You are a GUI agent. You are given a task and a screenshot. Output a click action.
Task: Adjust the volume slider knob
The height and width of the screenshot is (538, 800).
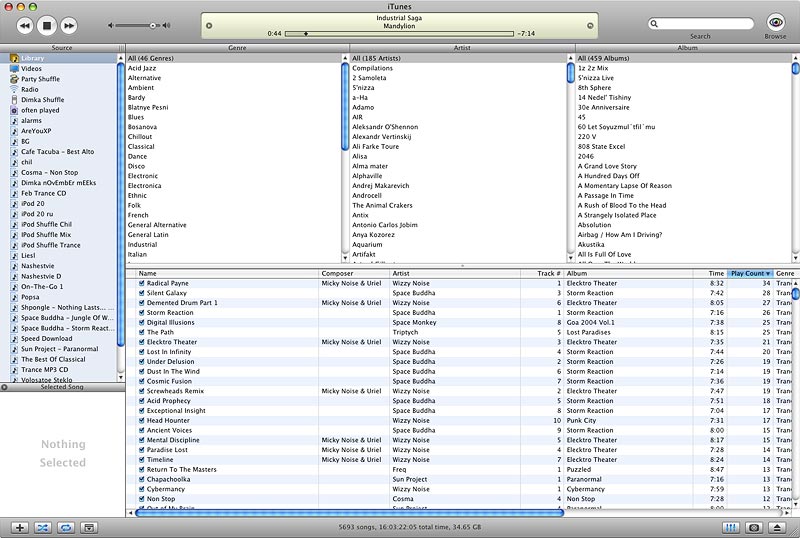click(153, 25)
